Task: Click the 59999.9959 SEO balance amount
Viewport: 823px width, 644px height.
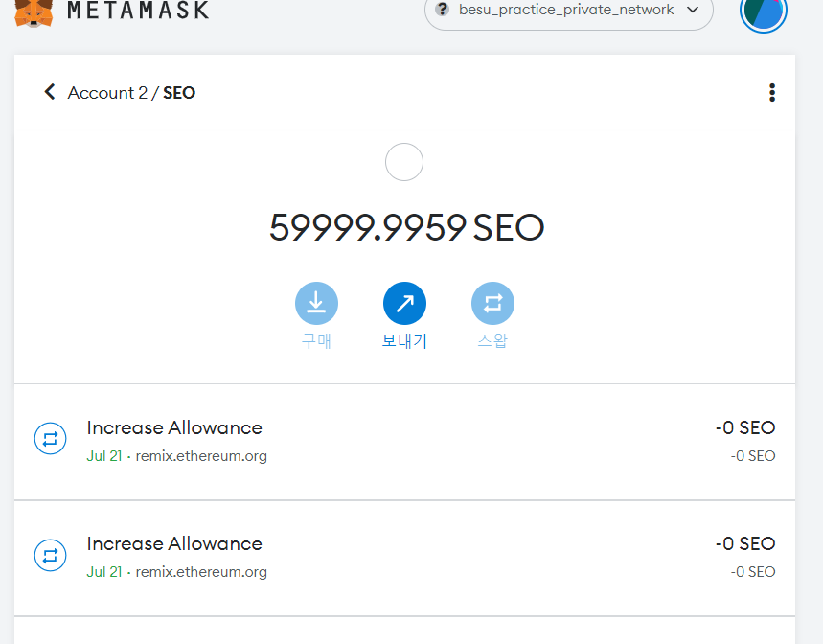Action: click(406, 228)
